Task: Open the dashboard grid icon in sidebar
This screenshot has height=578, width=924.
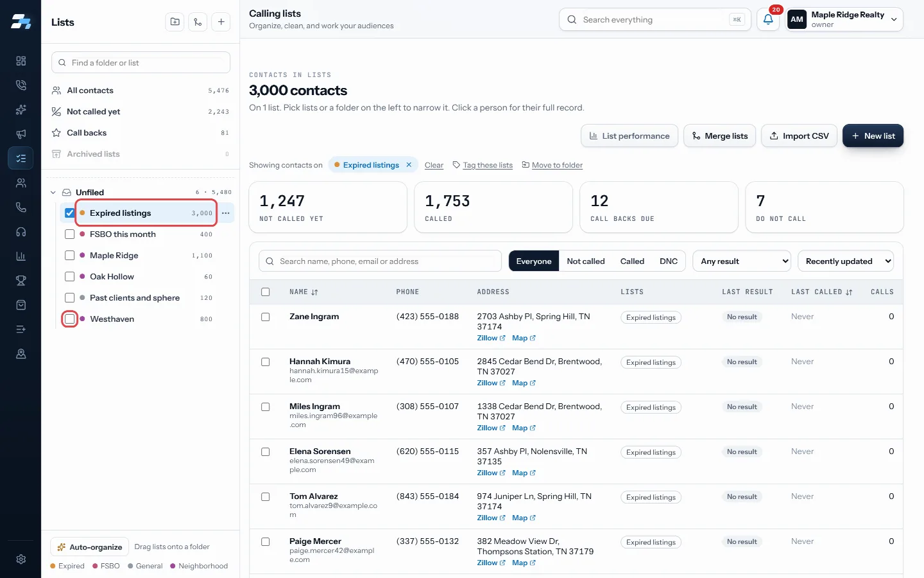Action: click(21, 60)
